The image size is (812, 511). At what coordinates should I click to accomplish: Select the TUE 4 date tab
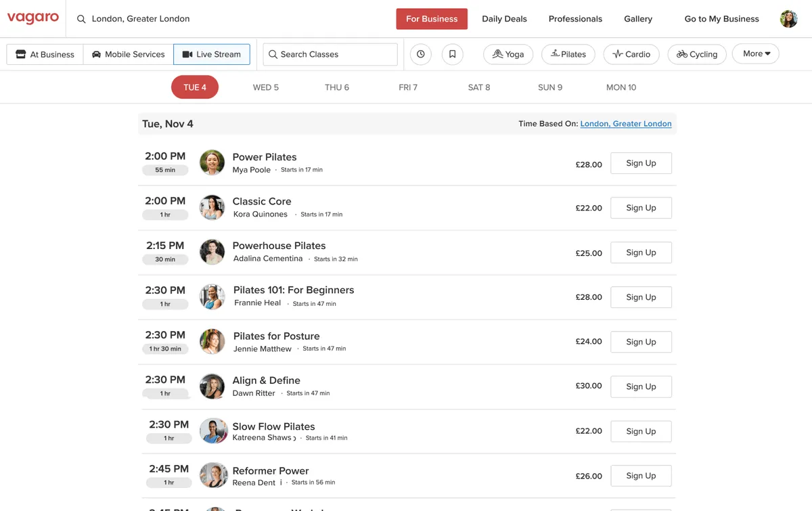195,87
